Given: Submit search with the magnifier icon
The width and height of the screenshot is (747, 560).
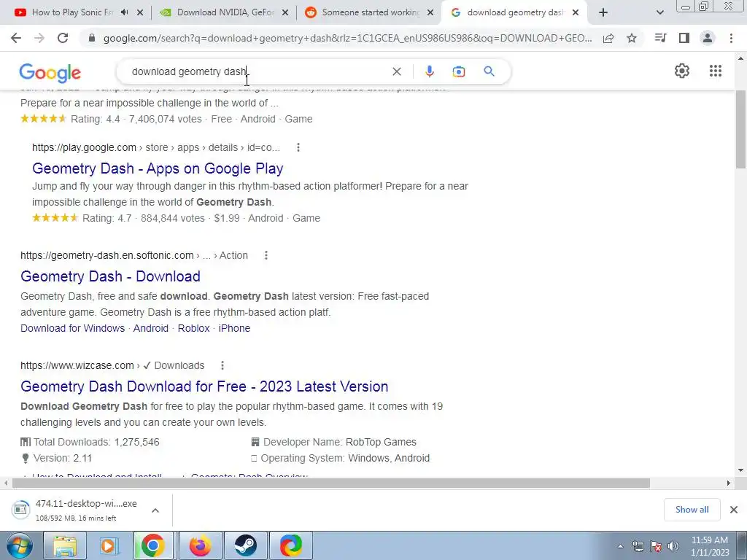Looking at the screenshot, I should 489,71.
